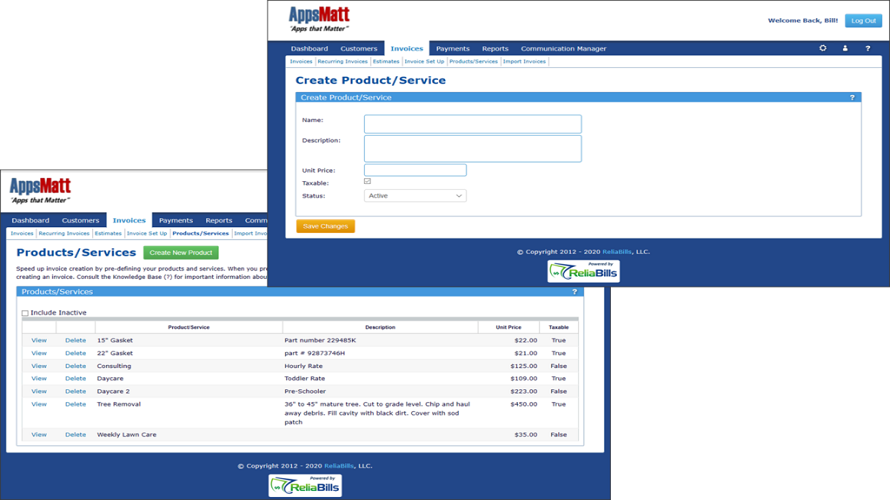Select Invoices tab in Products/Services window

click(129, 220)
